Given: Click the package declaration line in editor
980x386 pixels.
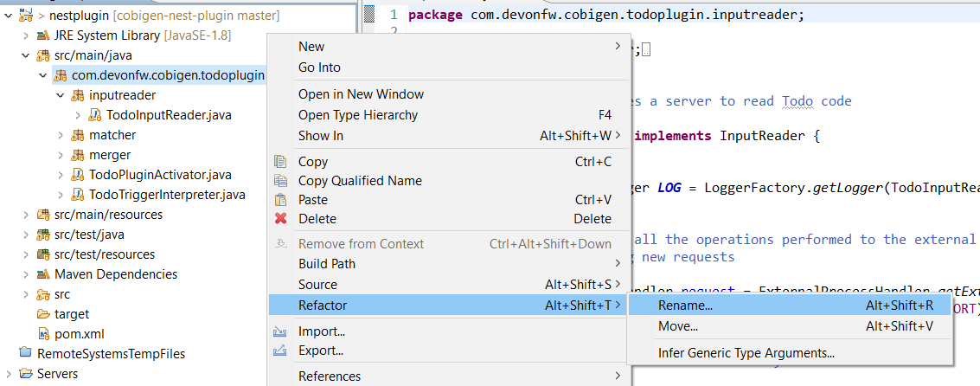Looking at the screenshot, I should pyautogui.click(x=605, y=15).
